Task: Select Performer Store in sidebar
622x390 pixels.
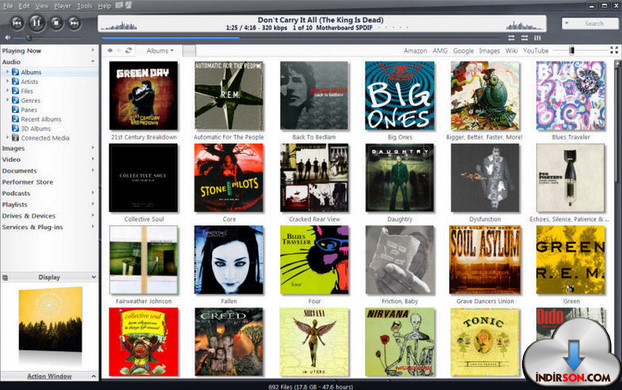Action: point(27,182)
